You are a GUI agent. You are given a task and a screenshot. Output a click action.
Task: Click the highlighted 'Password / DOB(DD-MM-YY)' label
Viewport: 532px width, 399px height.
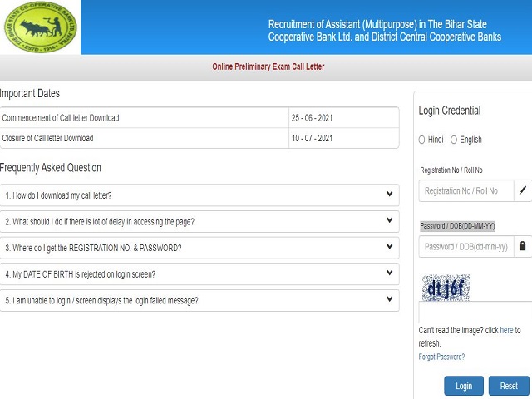click(x=457, y=226)
